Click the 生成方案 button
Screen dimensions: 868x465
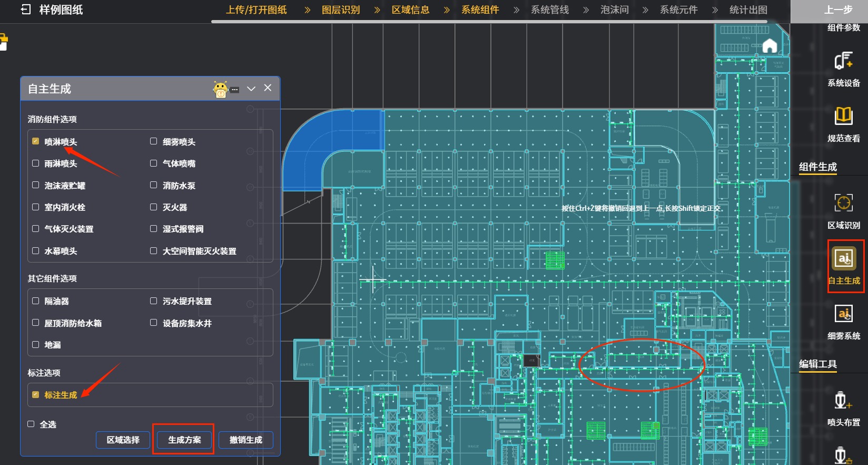click(x=184, y=440)
